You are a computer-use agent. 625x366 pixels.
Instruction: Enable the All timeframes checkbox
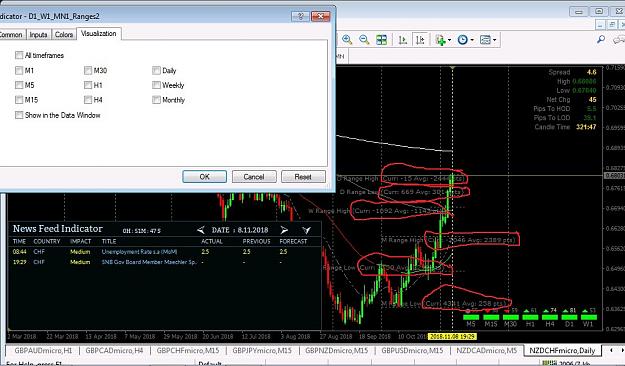[19, 55]
